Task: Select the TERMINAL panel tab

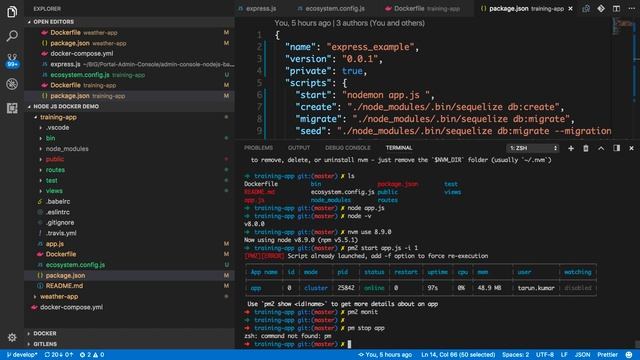Action: tap(399, 148)
